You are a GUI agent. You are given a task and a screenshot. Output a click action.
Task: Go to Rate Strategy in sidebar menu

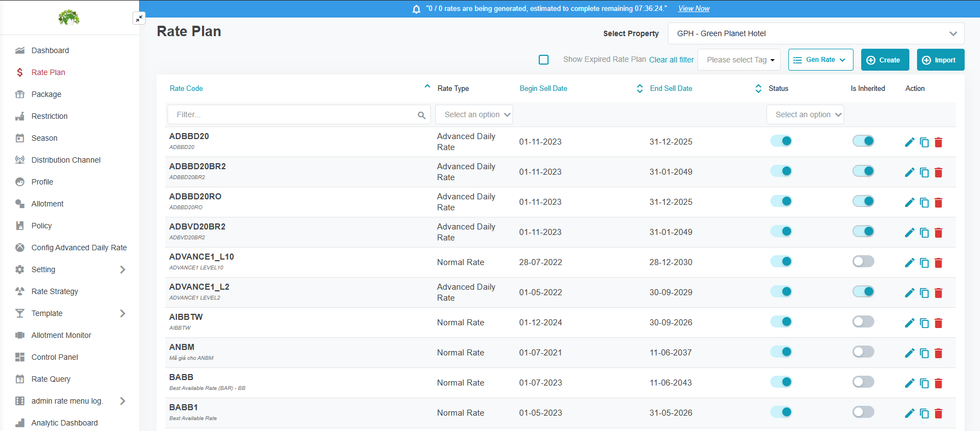point(55,291)
